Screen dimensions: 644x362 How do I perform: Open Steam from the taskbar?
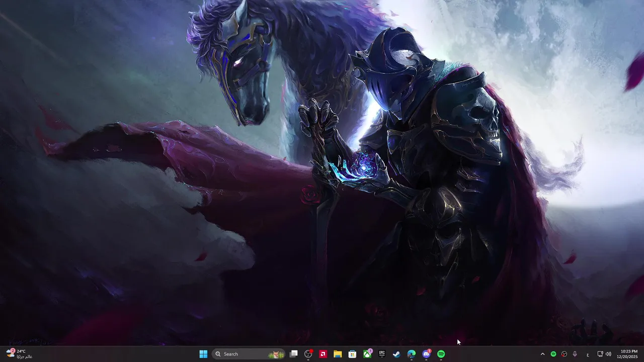[x=396, y=354]
